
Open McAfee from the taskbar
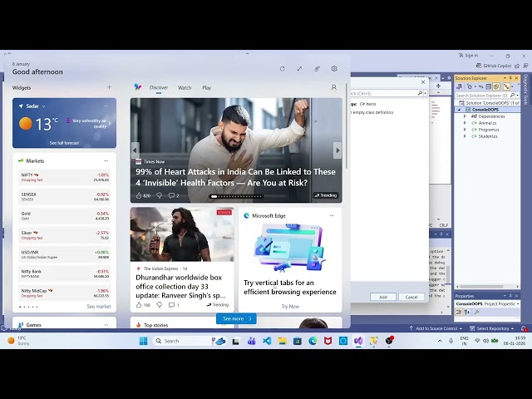pos(328,341)
